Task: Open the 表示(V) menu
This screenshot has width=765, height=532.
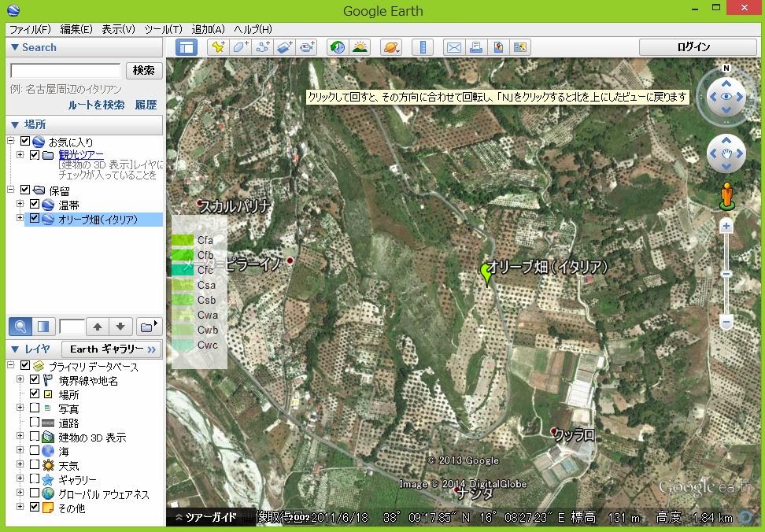Action: [119, 29]
